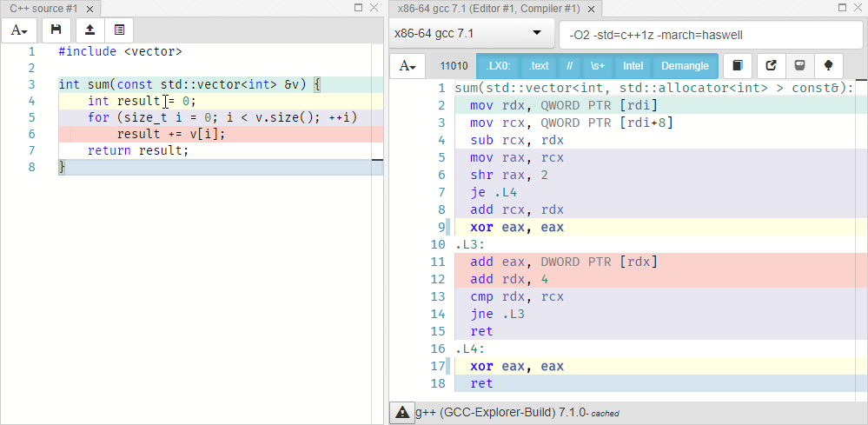Click the tree icon in compiler toolbar
The width and height of the screenshot is (868, 425).
[x=829, y=66]
